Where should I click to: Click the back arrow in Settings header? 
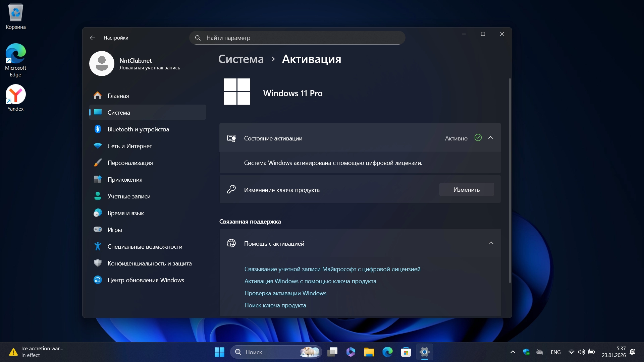(93, 38)
